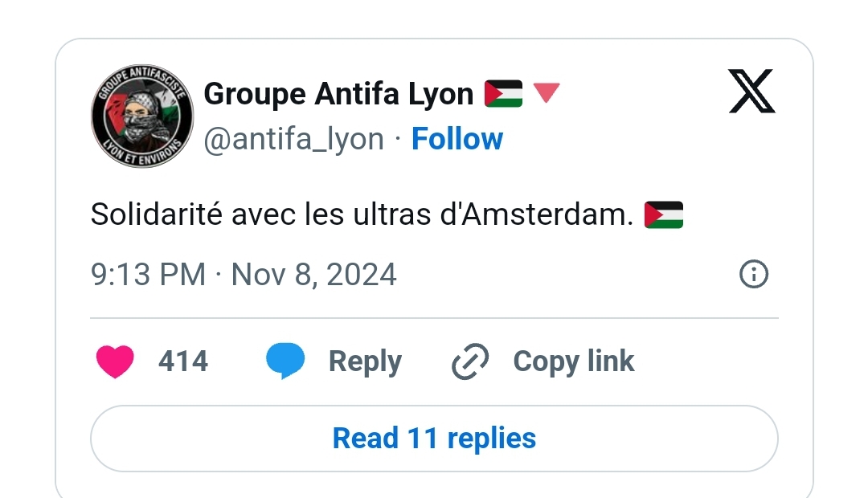Screen dimensions: 868x498
Task: Click the 9:13 PM time
Action: pos(149,275)
